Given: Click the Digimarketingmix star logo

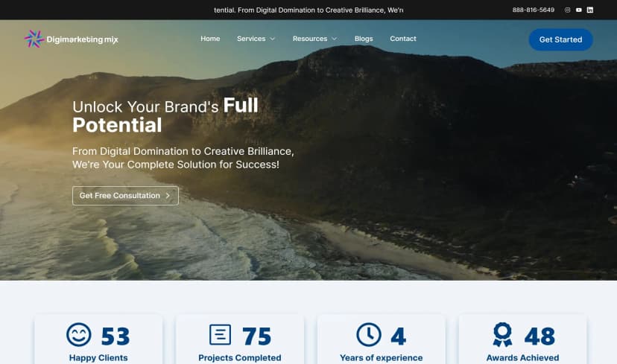Looking at the screenshot, I should (34, 39).
